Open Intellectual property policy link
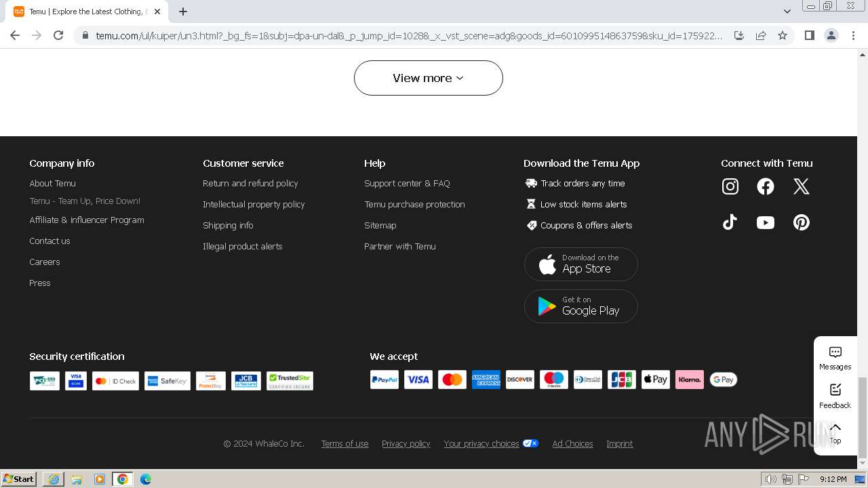Image resolution: width=868 pixels, height=488 pixels. coord(254,204)
